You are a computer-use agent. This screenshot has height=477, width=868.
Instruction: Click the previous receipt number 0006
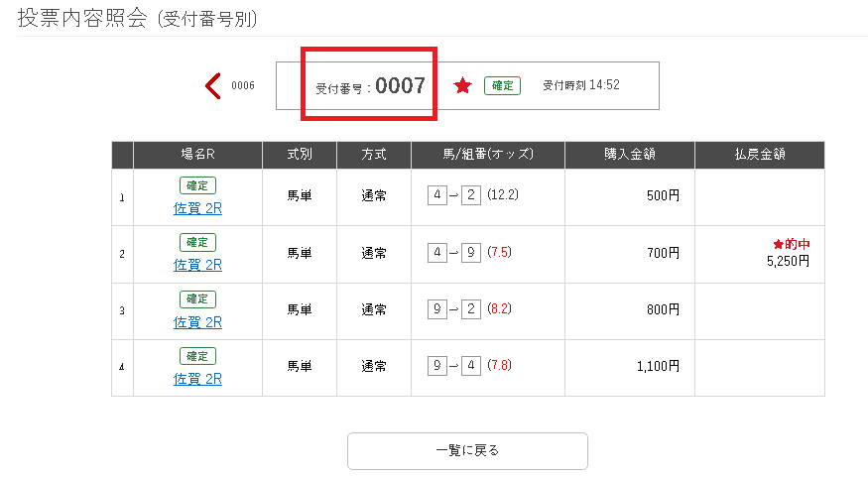point(243,85)
